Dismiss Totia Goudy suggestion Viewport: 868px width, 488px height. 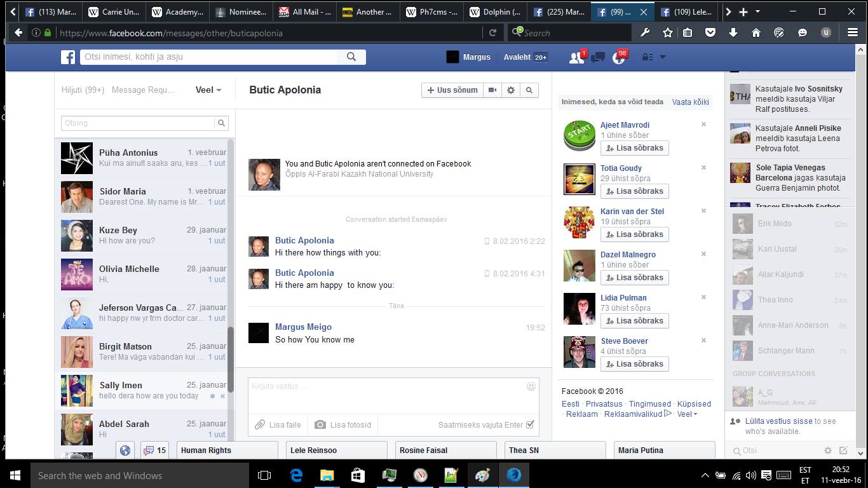coord(703,168)
